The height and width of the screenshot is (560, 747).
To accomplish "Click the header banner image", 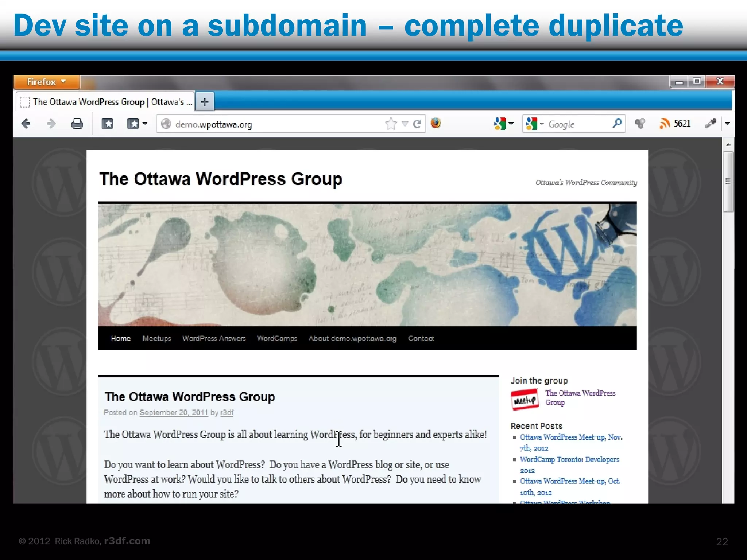I will (x=367, y=265).
